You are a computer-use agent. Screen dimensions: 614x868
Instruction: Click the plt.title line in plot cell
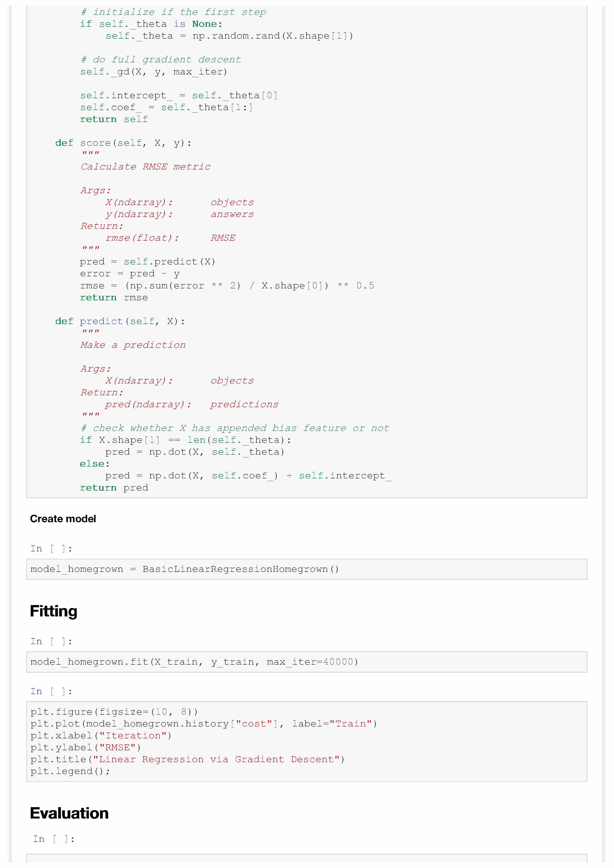tap(187, 759)
